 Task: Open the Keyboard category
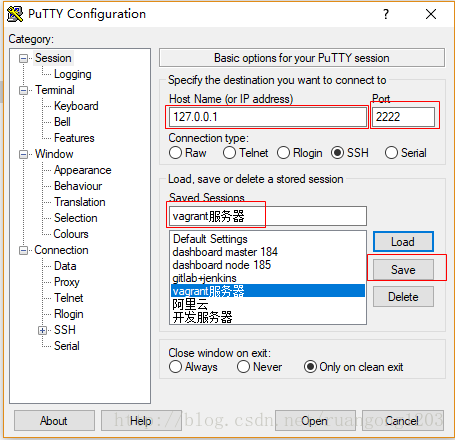pos(76,106)
